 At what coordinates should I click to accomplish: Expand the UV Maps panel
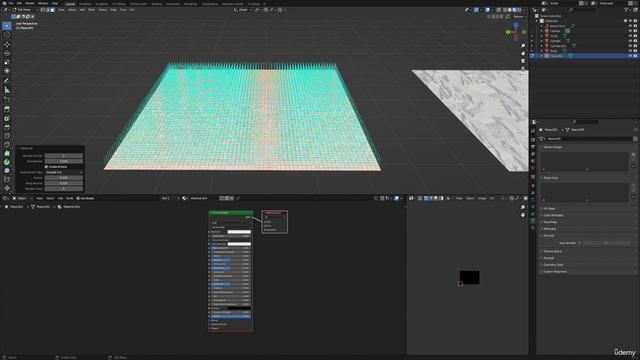coord(549,209)
